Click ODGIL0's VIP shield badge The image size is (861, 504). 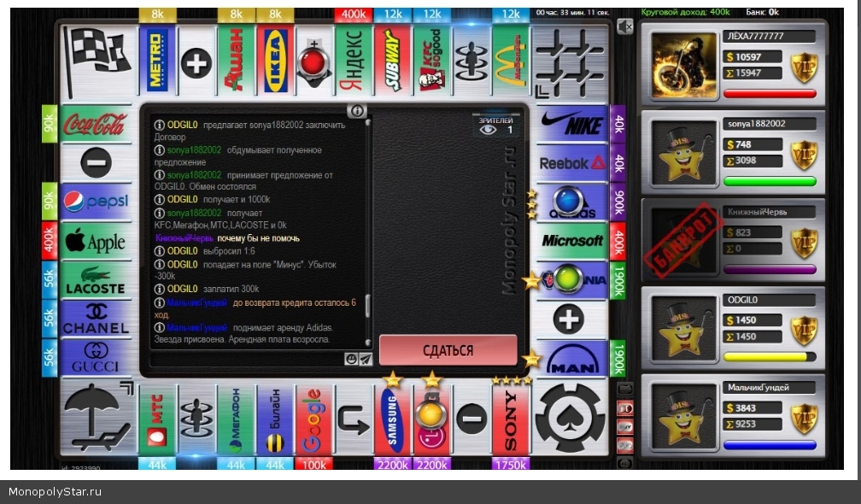tap(804, 331)
